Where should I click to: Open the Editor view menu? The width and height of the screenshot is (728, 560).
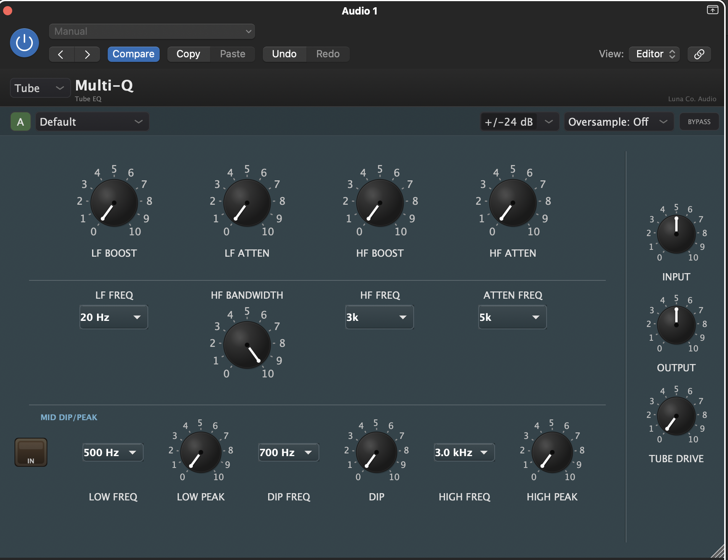tap(654, 54)
